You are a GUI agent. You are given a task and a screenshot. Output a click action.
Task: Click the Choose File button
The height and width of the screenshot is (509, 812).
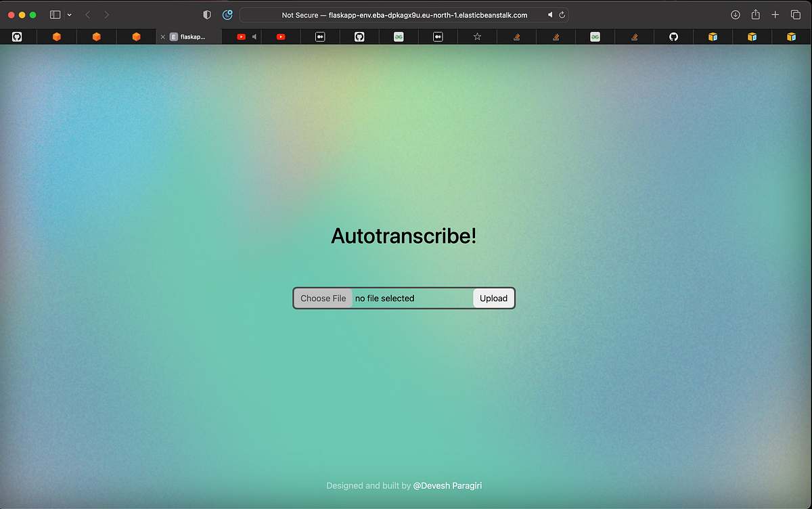323,298
